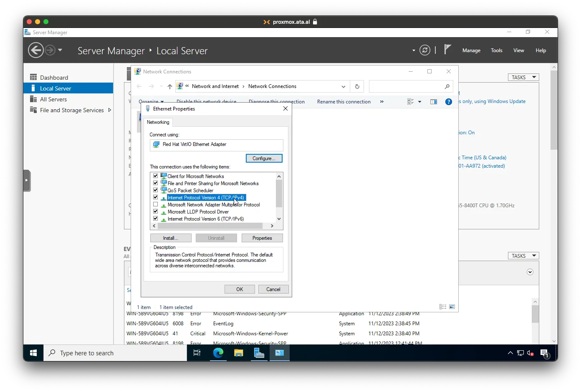Uncheck File and Printer Sharing checkbox
Viewport: 581px width, 392px height.
point(156,183)
